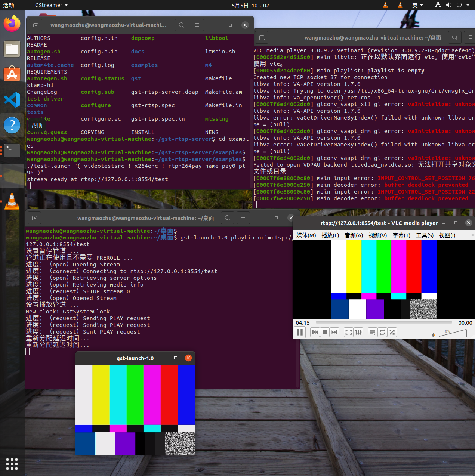The image size is (475, 476).
Task: Click 'Retrieving server options' progress line
Action: point(115,278)
